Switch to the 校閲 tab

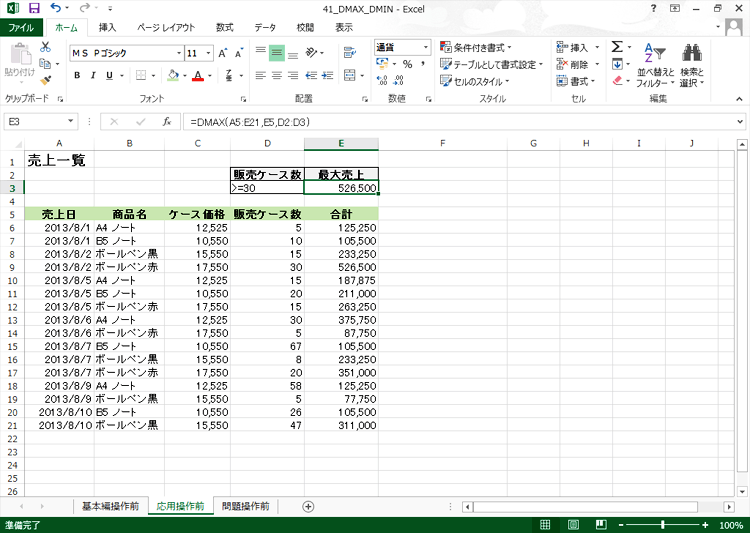click(305, 28)
